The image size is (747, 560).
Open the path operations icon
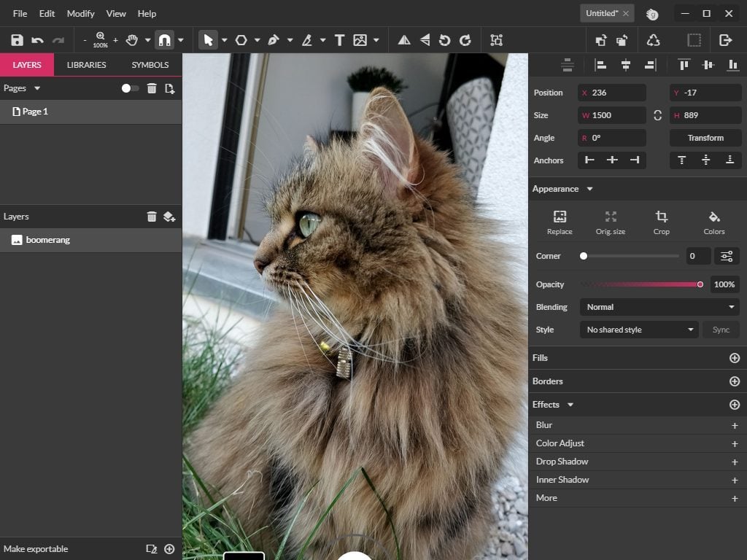pos(653,40)
